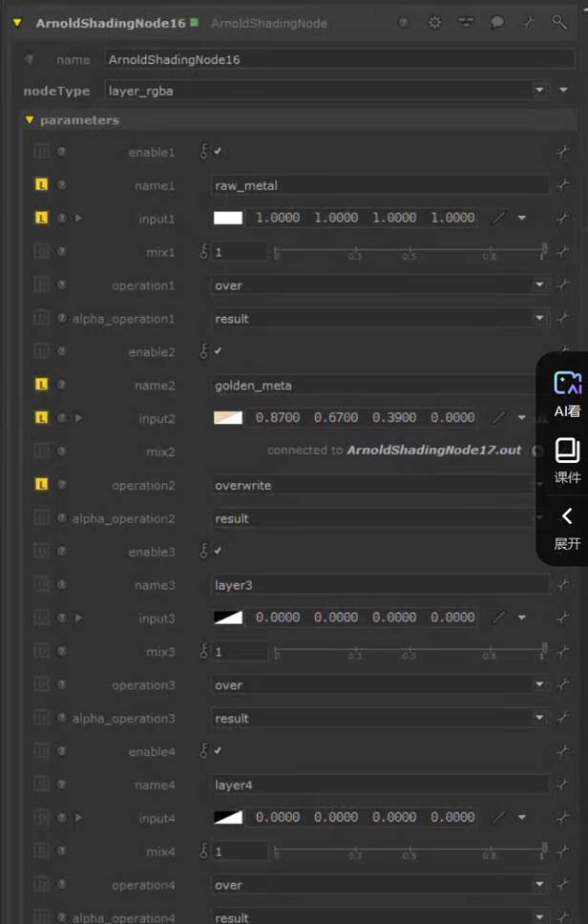Image resolution: width=588 pixels, height=924 pixels.
Task: Click the yellow L icon beside operation2
Action: [41, 485]
